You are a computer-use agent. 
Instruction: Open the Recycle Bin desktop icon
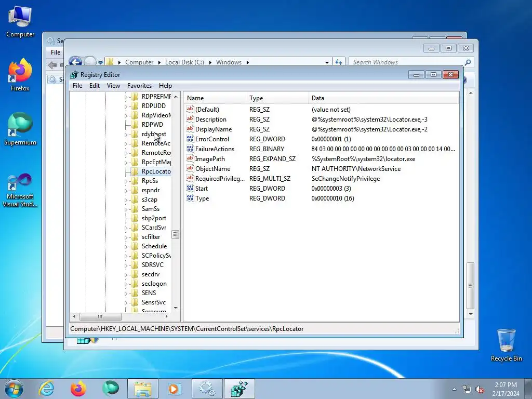pyautogui.click(x=506, y=345)
